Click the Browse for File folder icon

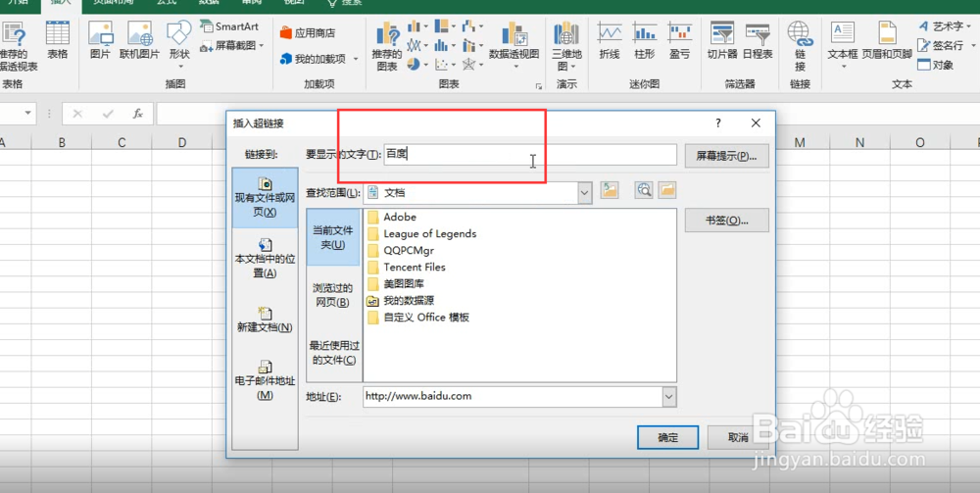pyautogui.click(x=667, y=190)
